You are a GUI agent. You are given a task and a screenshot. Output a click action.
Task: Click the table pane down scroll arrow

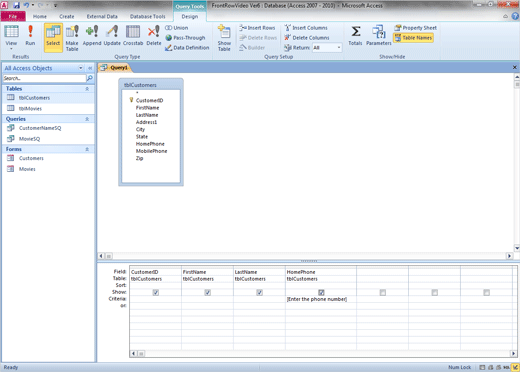point(517,248)
